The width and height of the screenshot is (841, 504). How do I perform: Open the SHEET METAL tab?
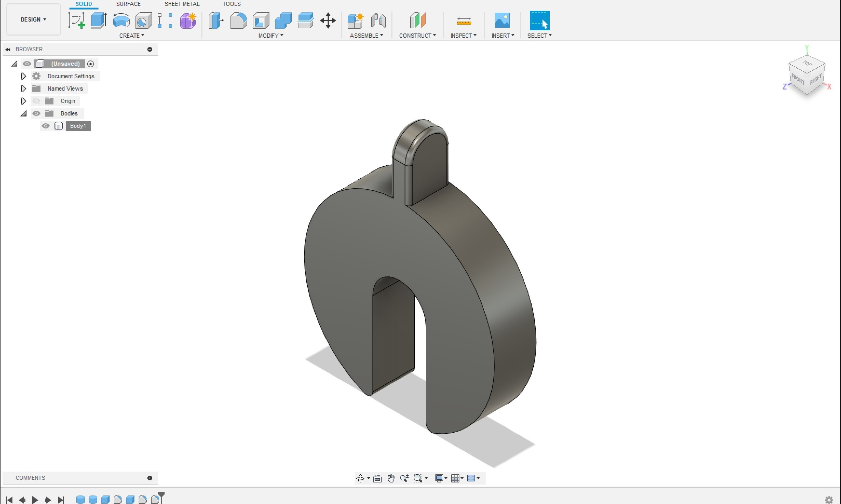tap(182, 4)
